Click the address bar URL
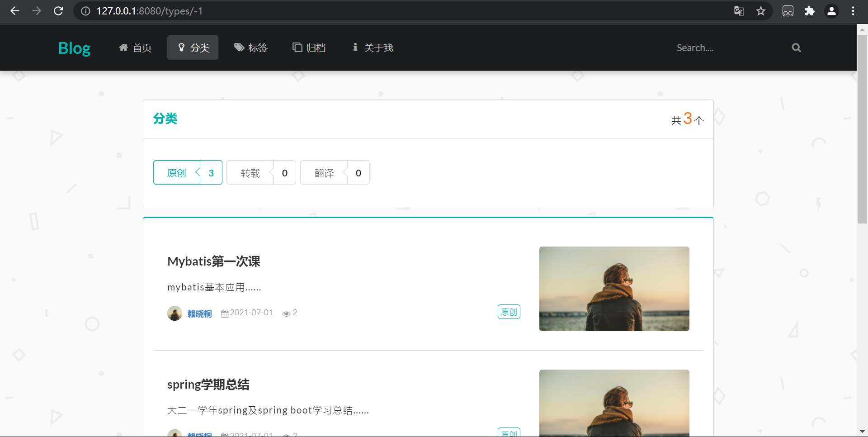 point(149,11)
